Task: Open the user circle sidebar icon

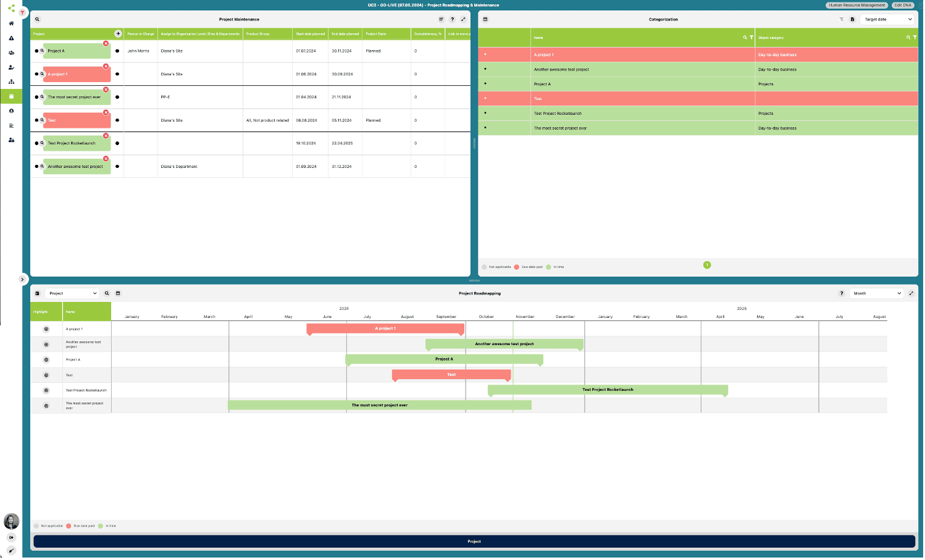Action: [x=11, y=111]
